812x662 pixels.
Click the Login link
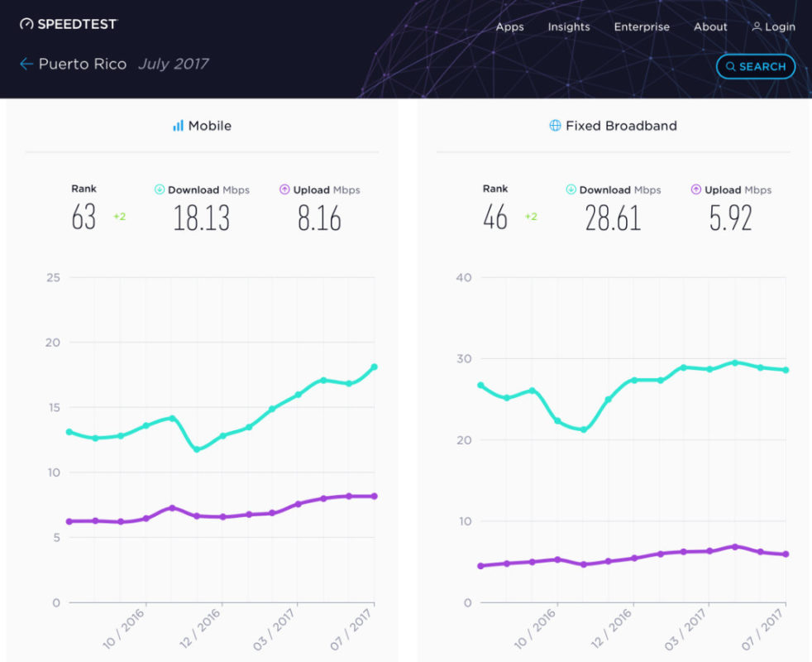[x=774, y=26]
